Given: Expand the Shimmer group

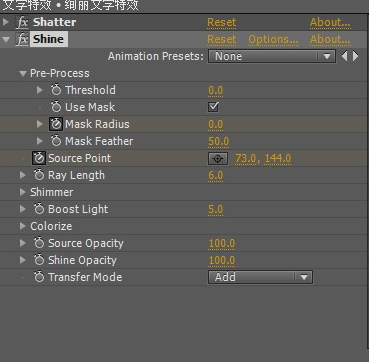Looking at the screenshot, I should [23, 192].
